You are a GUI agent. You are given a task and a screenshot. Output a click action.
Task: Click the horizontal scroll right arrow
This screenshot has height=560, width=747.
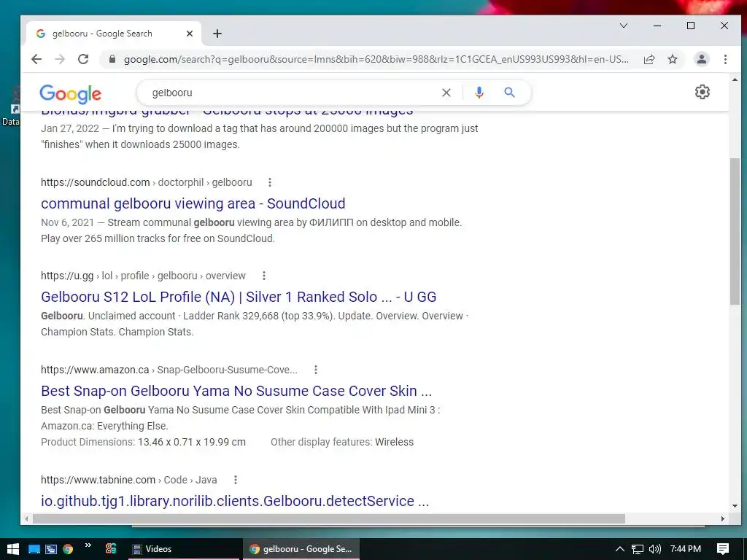[x=723, y=518]
